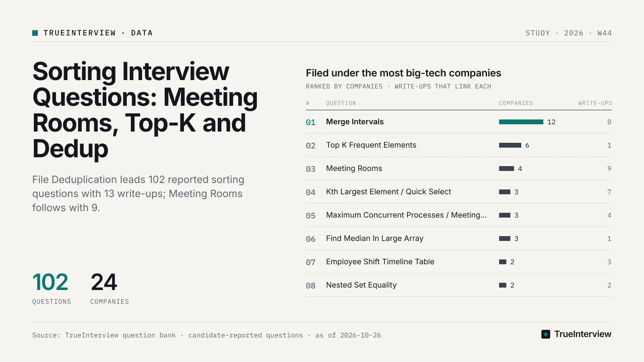Click the write-ups value 9 for Meeting Rooms
The image size is (644, 362).
coord(609,169)
